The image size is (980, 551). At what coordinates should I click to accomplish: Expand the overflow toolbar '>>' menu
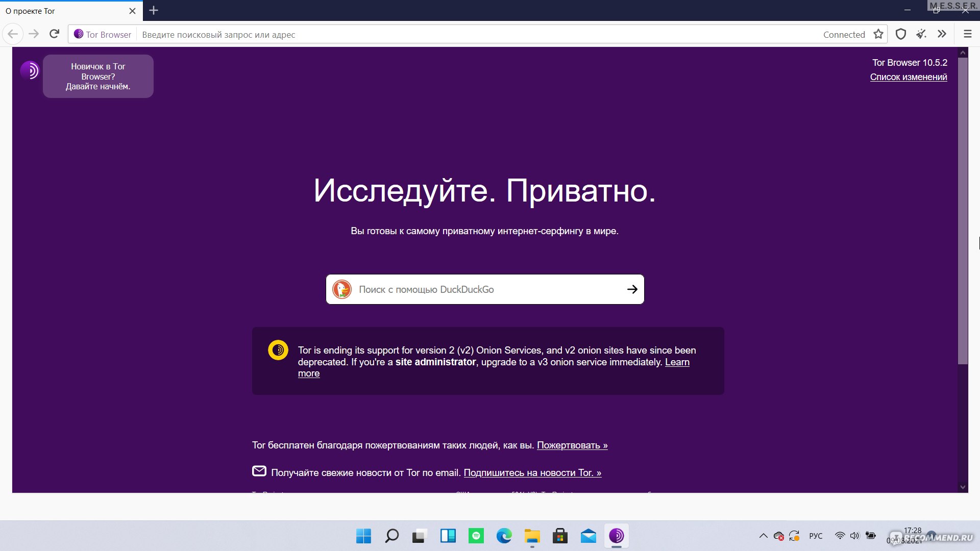[x=942, y=34]
